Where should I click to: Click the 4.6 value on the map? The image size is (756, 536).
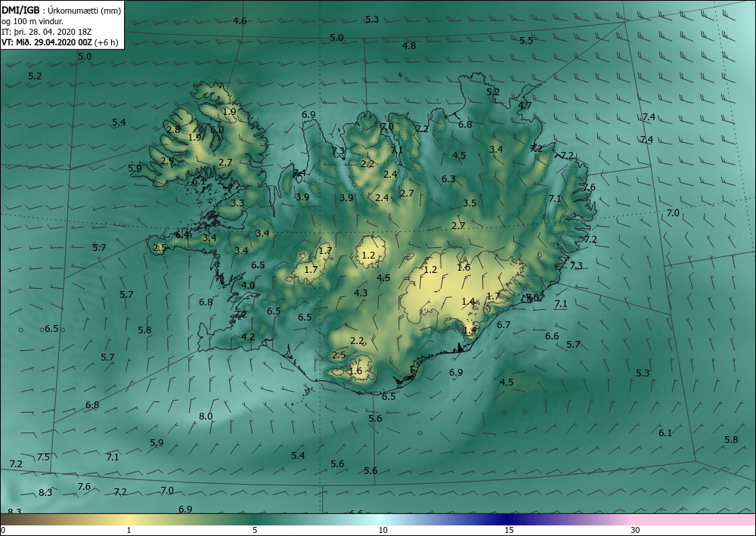point(240,20)
